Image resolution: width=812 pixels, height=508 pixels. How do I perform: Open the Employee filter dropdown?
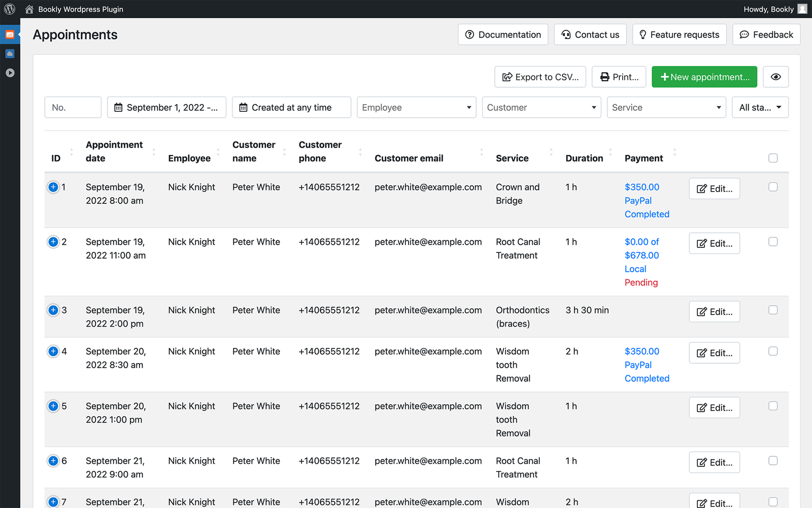tap(416, 107)
